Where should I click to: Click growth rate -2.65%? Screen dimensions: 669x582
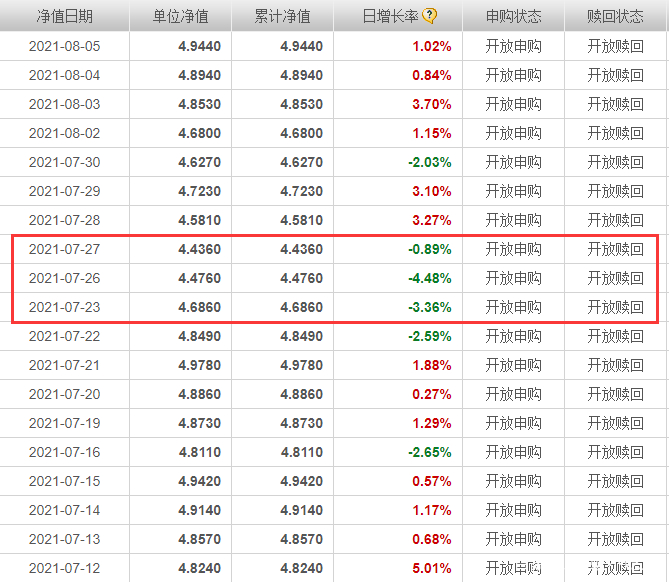[x=430, y=452]
